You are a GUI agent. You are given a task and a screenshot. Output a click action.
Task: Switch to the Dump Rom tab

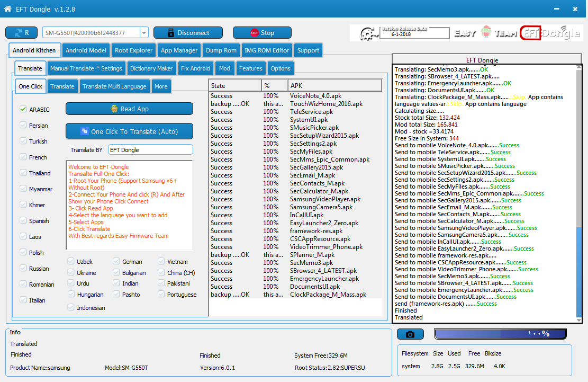click(x=221, y=50)
